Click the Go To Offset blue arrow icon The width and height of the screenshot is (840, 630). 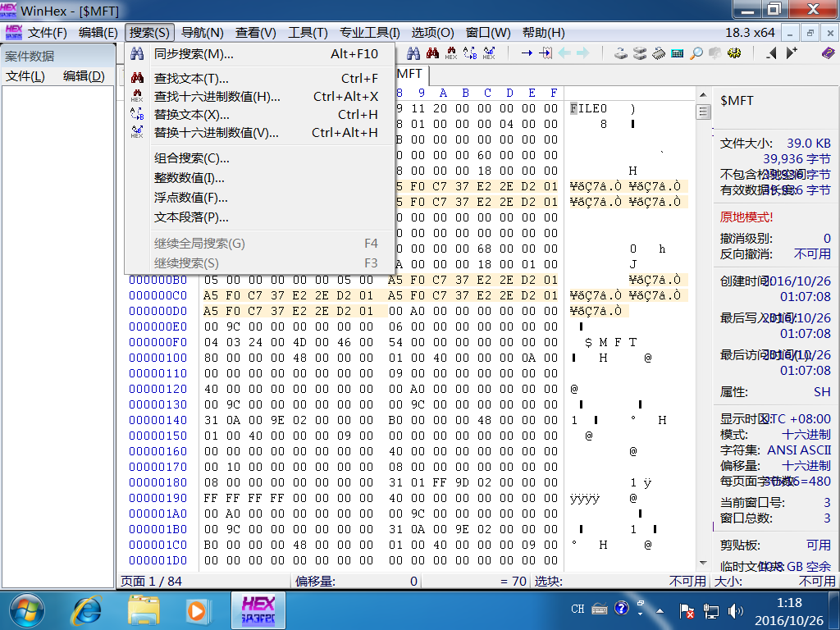tap(527, 52)
